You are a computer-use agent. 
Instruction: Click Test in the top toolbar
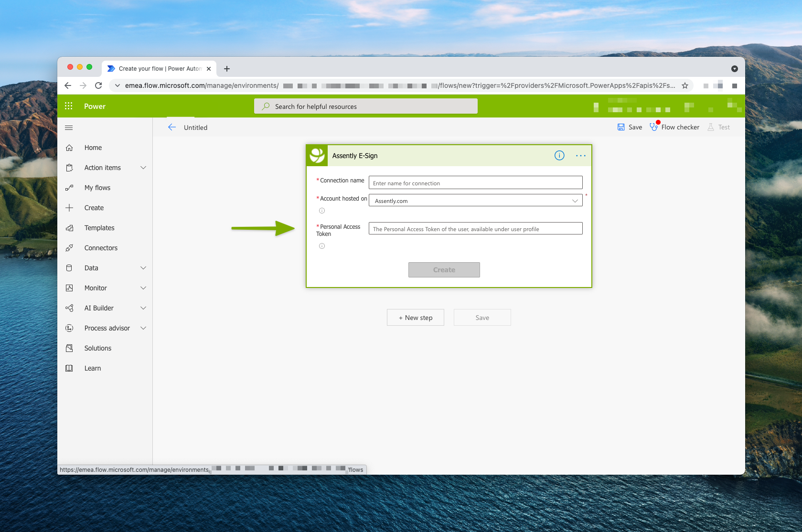coord(718,127)
